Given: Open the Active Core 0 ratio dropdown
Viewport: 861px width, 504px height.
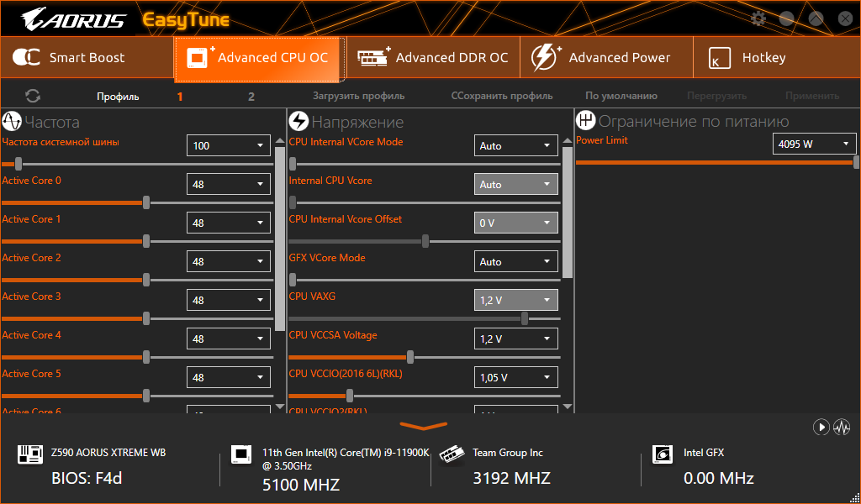Looking at the screenshot, I should pos(229,184).
